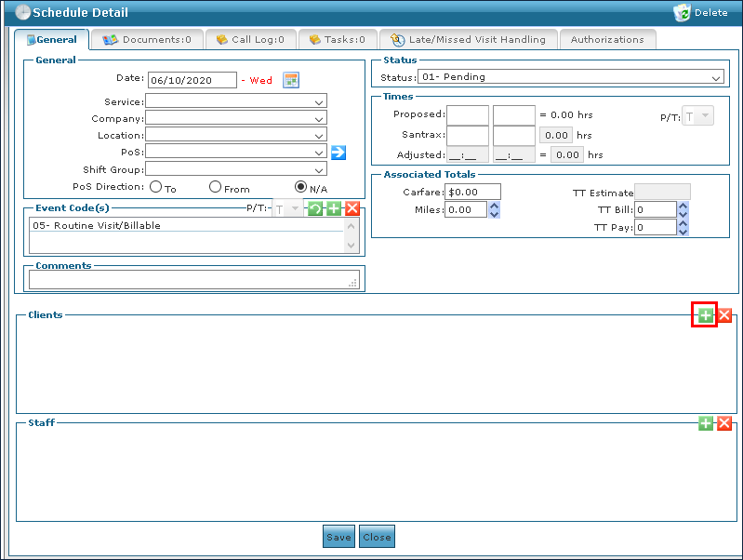Add staff using the green plus icon
The image size is (743, 560).
(706, 423)
